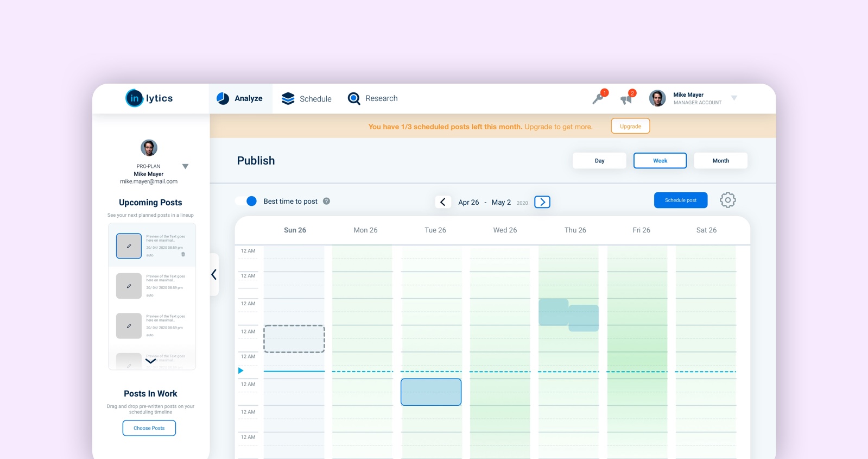Open the blue scheduled post on Tuesday

pos(431,392)
